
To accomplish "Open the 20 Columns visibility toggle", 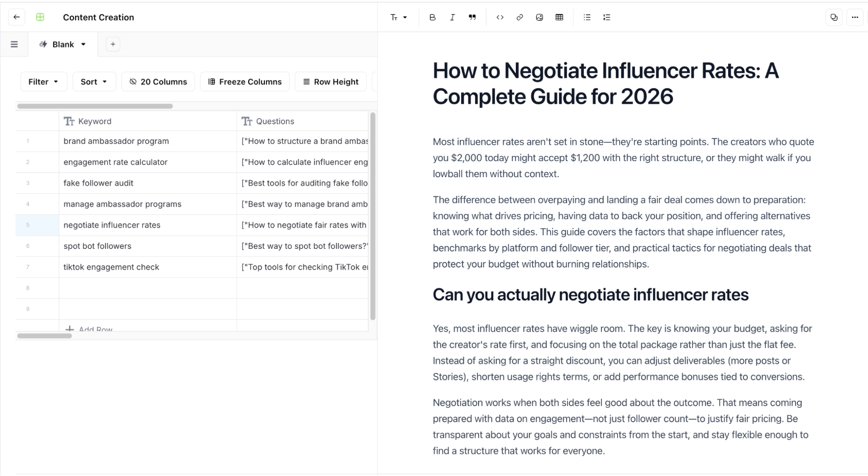I will pos(158,82).
